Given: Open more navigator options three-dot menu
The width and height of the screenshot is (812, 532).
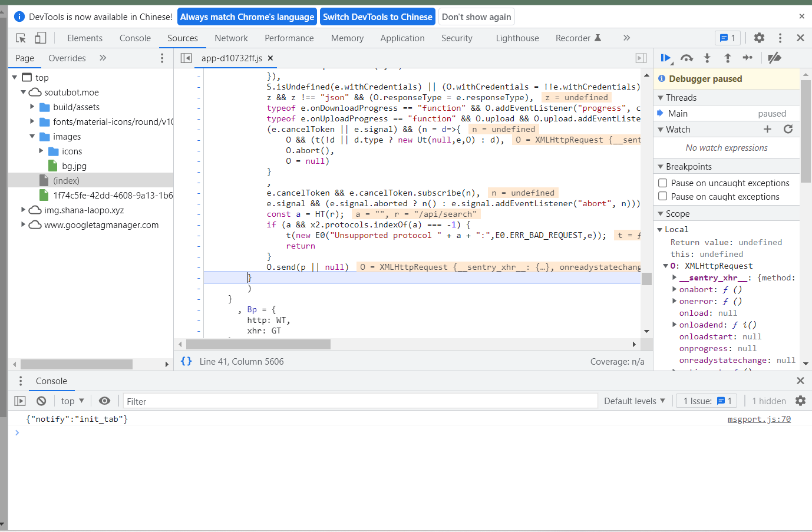Looking at the screenshot, I should point(162,58).
